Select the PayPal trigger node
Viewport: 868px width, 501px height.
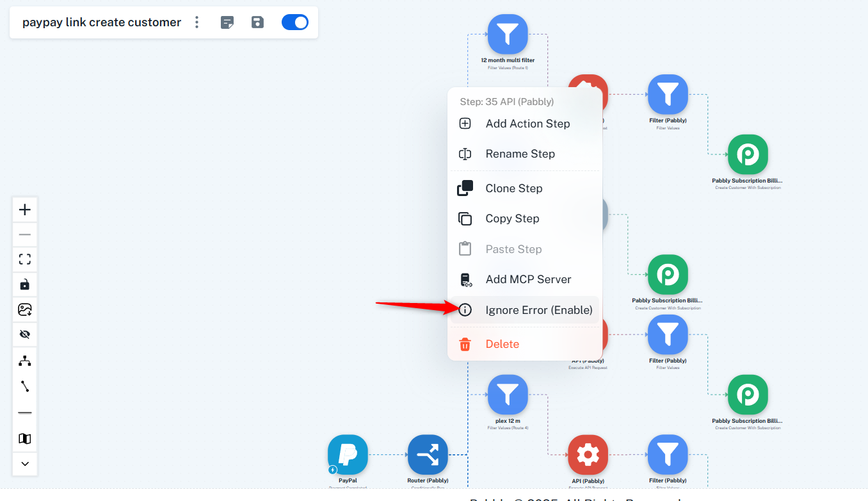[x=348, y=455]
